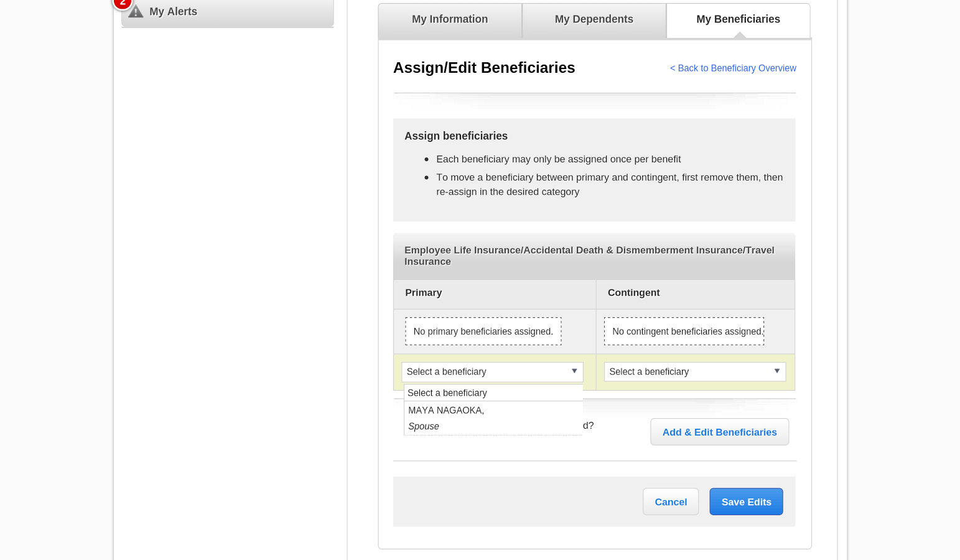Image resolution: width=960 pixels, height=560 pixels.
Task: Open the My Alerts panel
Action: click(227, 12)
